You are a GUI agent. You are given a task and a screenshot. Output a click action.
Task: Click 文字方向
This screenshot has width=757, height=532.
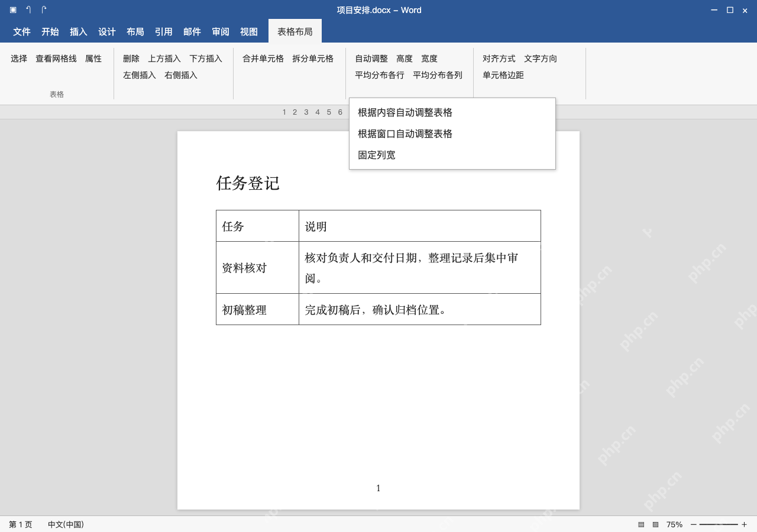point(541,59)
